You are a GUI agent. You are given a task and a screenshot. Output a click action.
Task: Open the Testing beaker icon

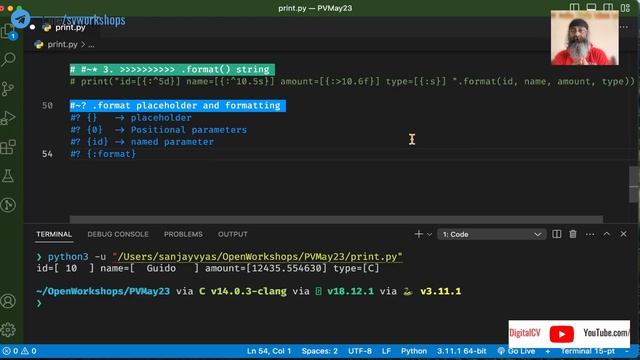[8, 176]
